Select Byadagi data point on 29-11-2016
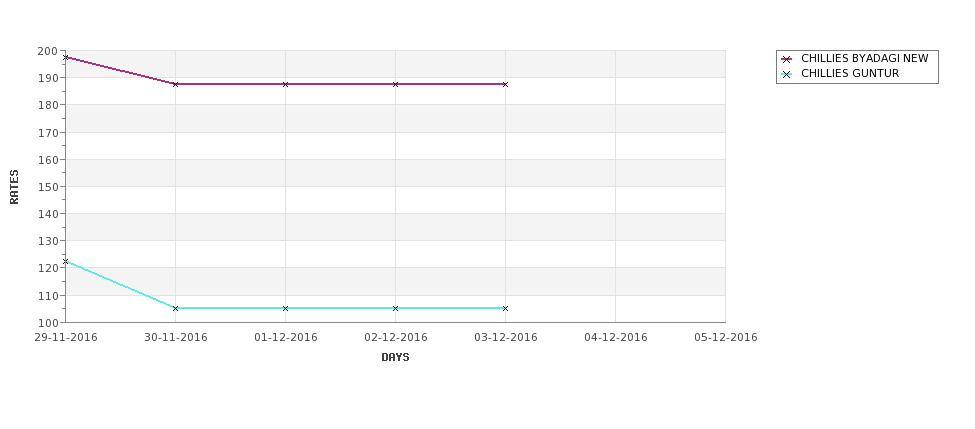 tap(66, 57)
